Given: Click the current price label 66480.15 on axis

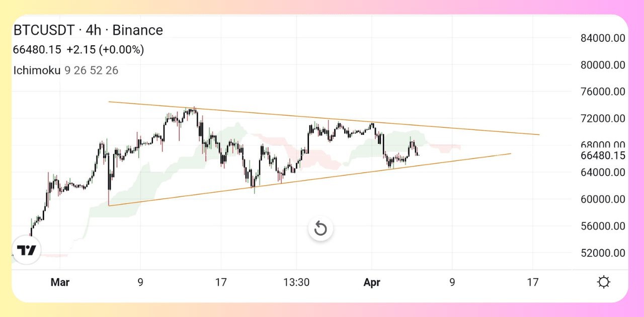Looking at the screenshot, I should [x=602, y=155].
